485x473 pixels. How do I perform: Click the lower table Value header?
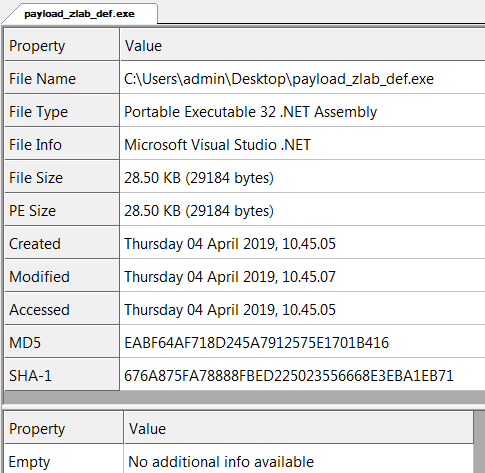tap(299, 428)
